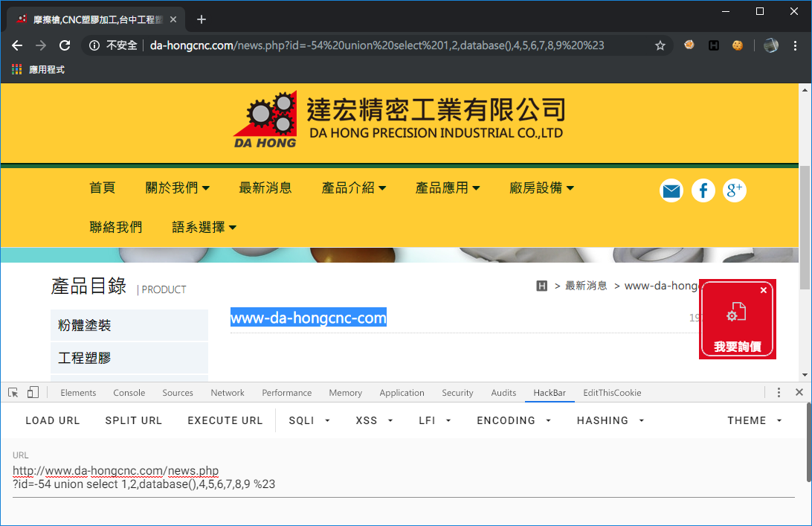Open a new browser tab
Image resolution: width=812 pixels, height=526 pixels.
tap(202, 19)
